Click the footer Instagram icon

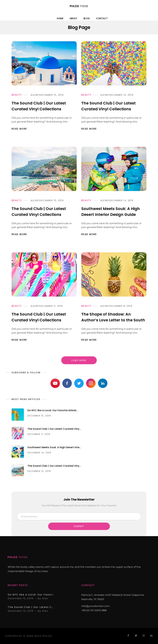pyautogui.click(x=144, y=635)
